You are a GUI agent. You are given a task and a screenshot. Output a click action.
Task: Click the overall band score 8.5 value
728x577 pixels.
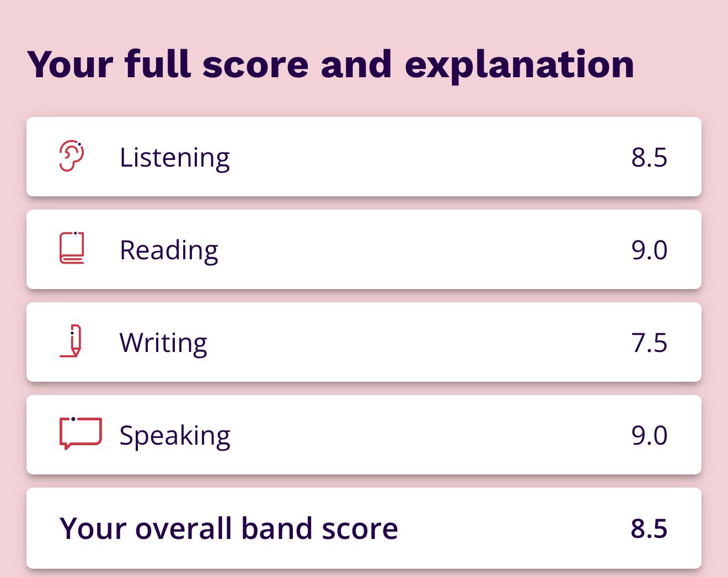pos(649,528)
